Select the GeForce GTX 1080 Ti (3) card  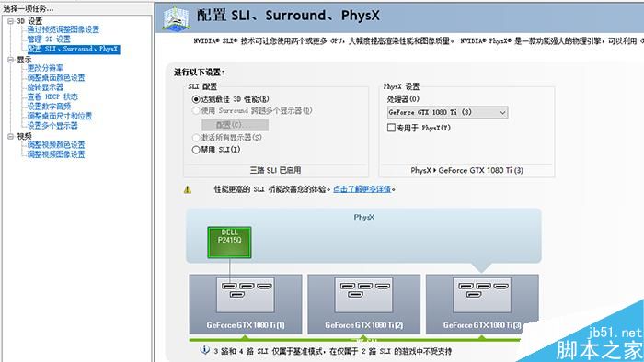coord(482,304)
